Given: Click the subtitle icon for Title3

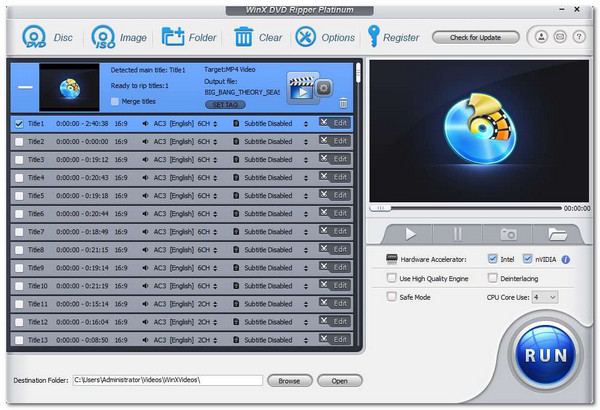Looking at the screenshot, I should click(236, 160).
